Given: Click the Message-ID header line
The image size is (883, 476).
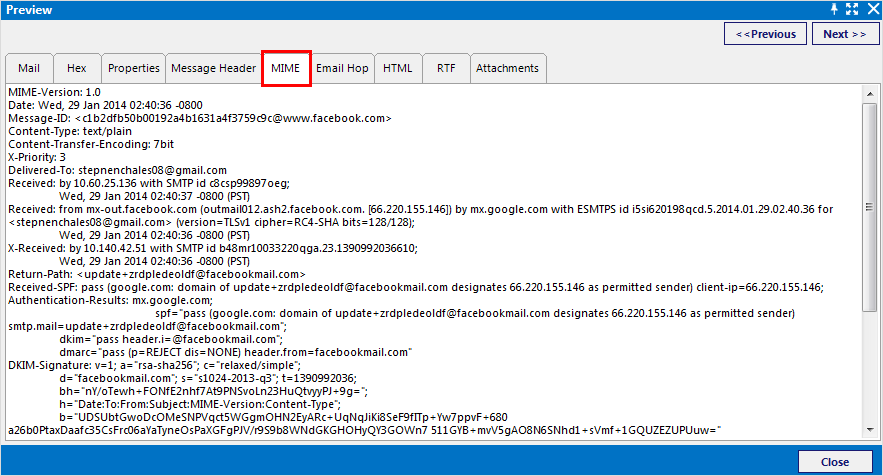Looking at the screenshot, I should [x=199, y=118].
